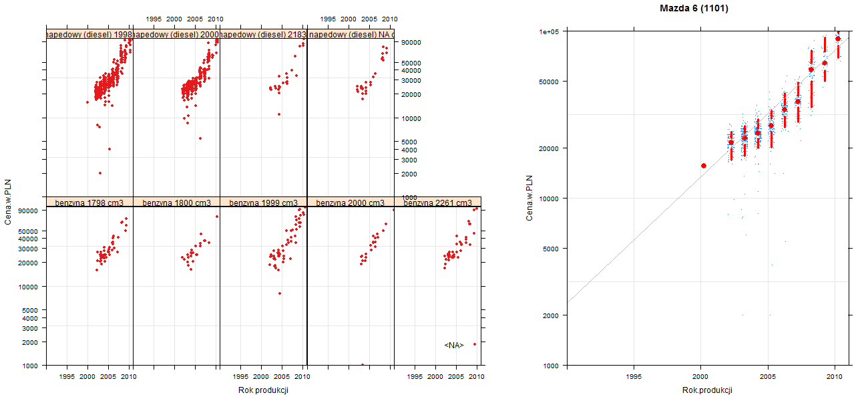Screen dimensions: 868x401
Task: Click the "2005" tick under the benzyna 1999 cm3 panel
Action: [x=282, y=378]
